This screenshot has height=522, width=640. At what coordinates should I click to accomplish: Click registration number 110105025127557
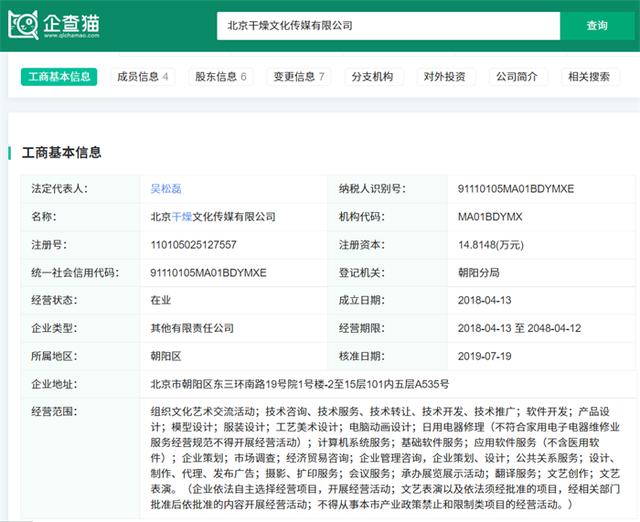point(193,245)
